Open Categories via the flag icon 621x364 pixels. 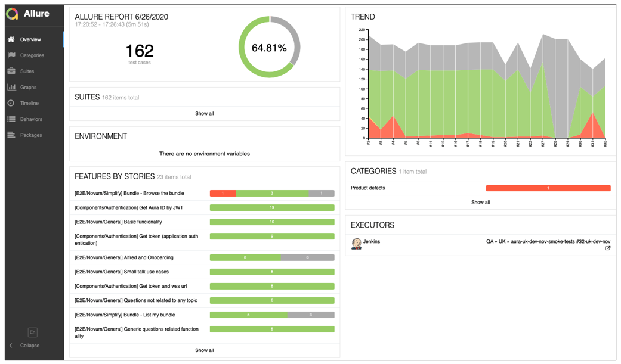(11, 55)
